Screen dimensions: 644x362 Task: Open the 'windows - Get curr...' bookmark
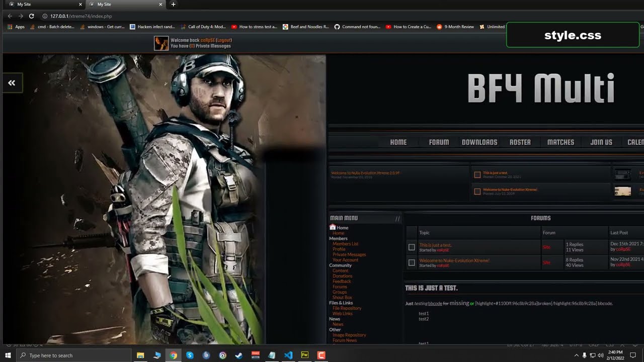(x=102, y=27)
